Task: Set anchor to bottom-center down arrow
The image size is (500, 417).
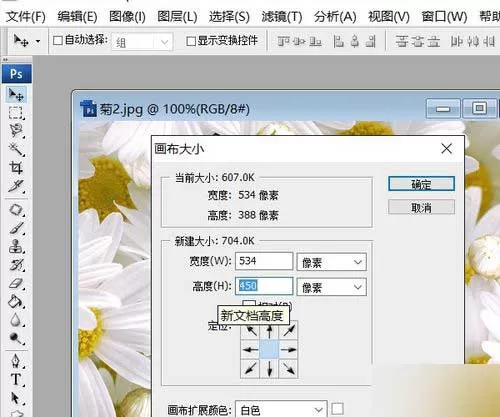Action: (x=269, y=369)
